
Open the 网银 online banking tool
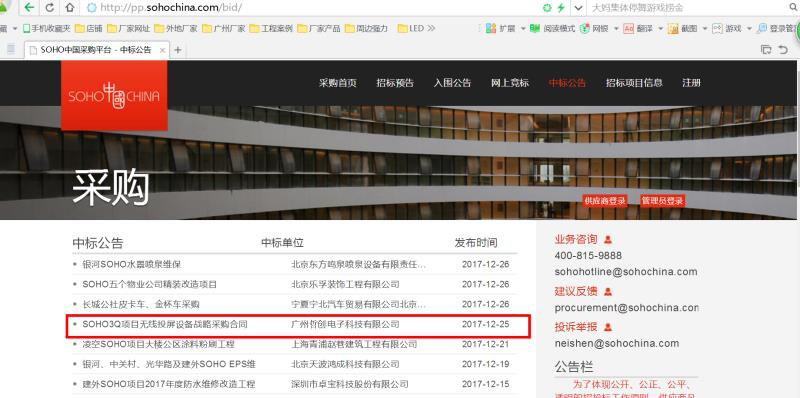click(594, 29)
